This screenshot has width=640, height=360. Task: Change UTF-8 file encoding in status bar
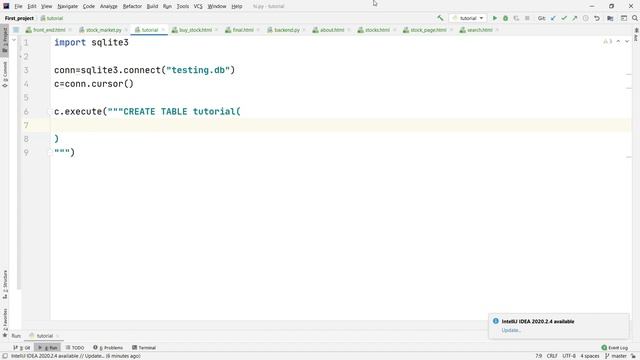coord(569,356)
